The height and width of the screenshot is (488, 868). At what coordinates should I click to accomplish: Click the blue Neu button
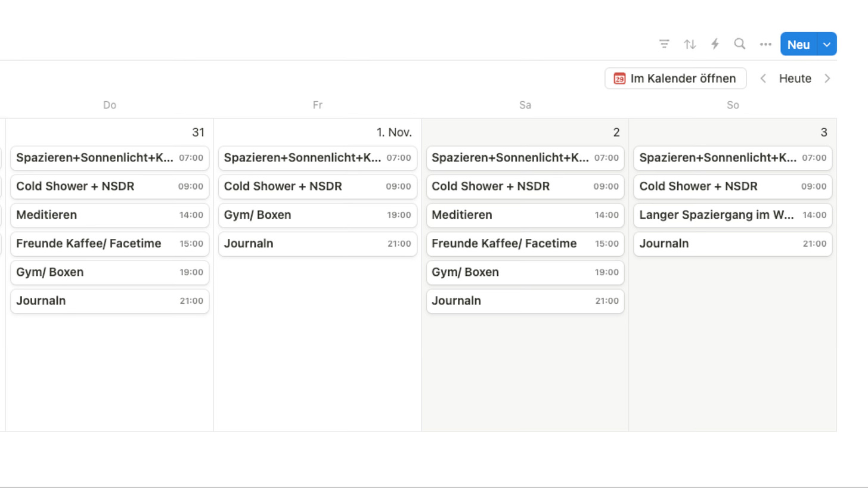tap(798, 44)
